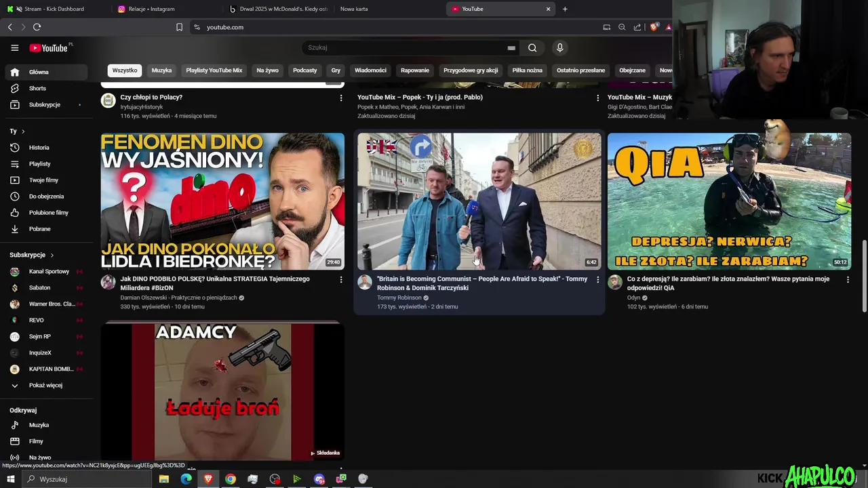868x488 pixels.
Task: Open Twoje filmy in the sidebar
Action: point(46,180)
